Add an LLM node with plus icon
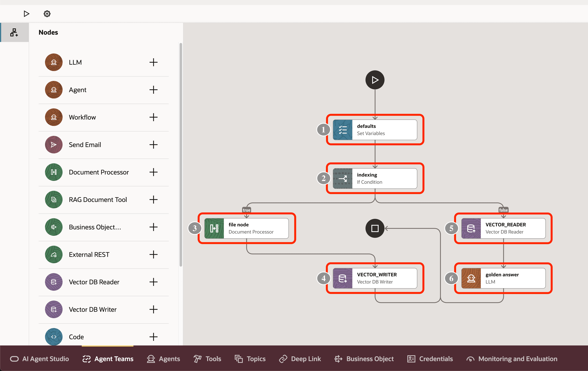Viewport: 588px width, 371px height. click(x=153, y=62)
